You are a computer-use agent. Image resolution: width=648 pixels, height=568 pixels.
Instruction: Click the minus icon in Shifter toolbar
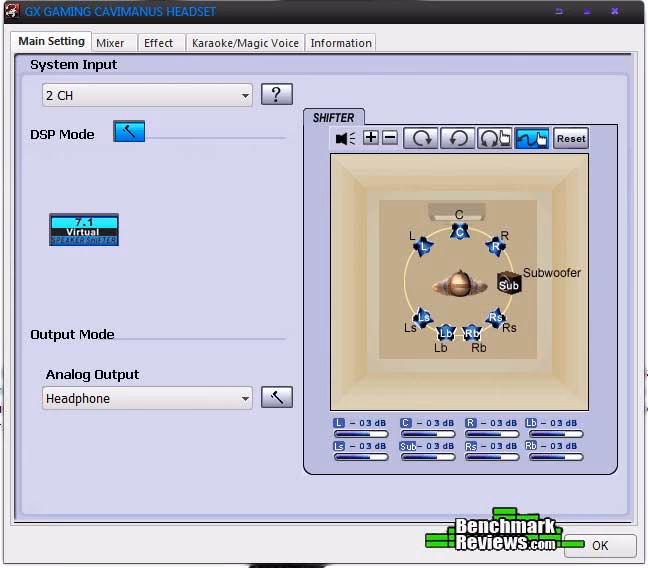click(x=390, y=138)
